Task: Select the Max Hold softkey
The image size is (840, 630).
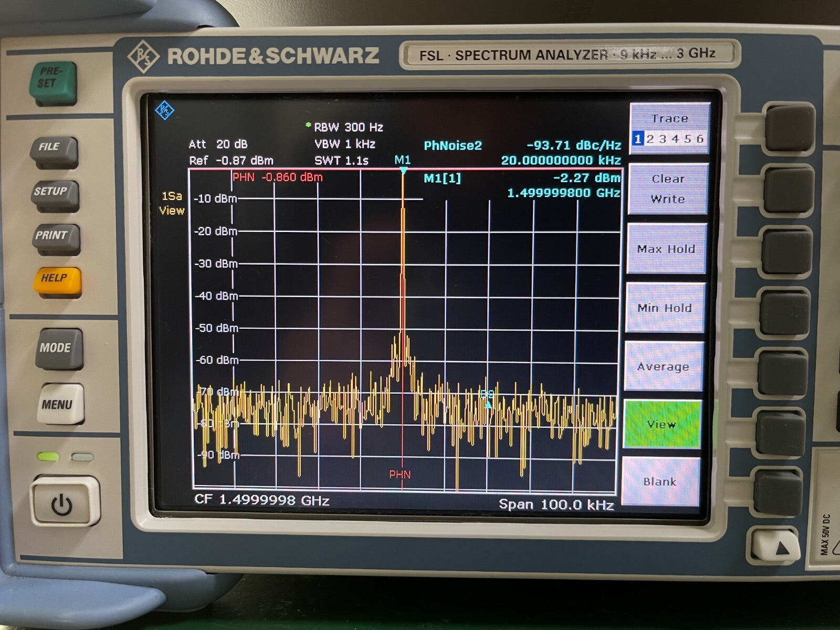Action: click(666, 249)
